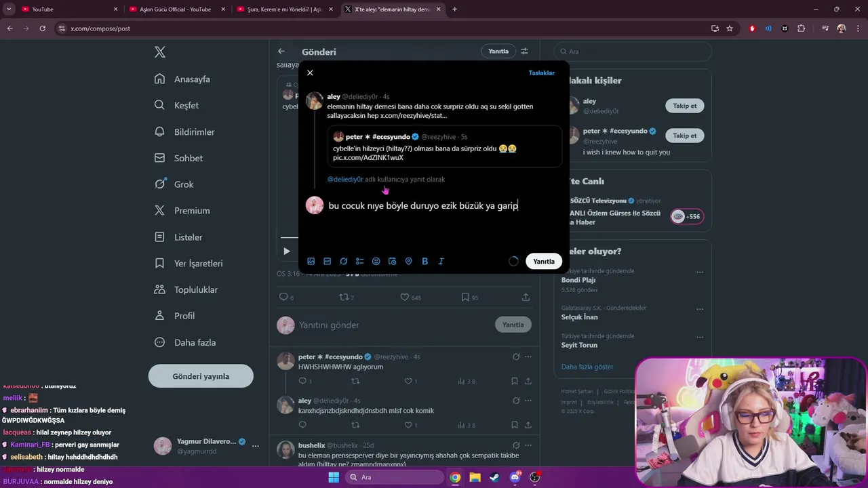Retweet aley's 'mlsf cok komik' reply
This screenshot has width=868, height=488.
355,425
